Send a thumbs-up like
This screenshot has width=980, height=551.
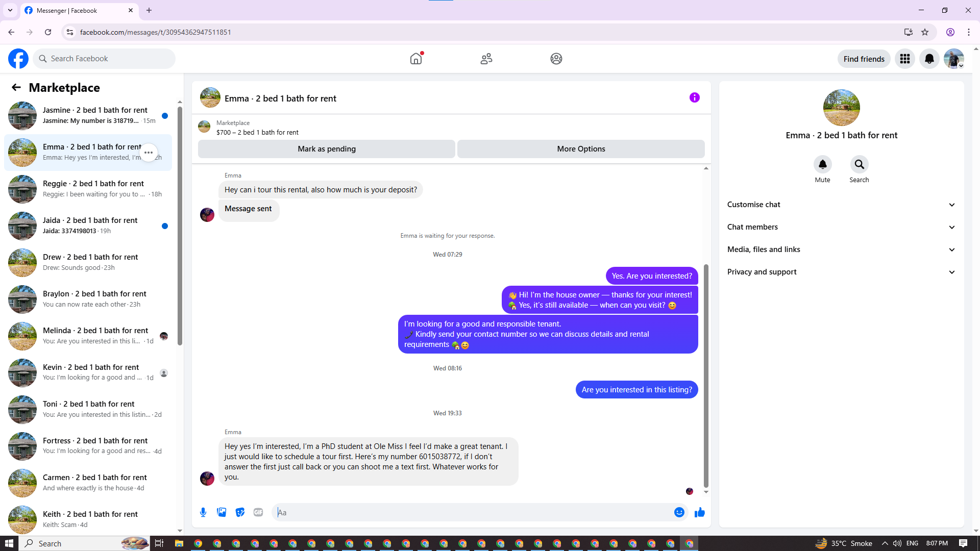(700, 512)
